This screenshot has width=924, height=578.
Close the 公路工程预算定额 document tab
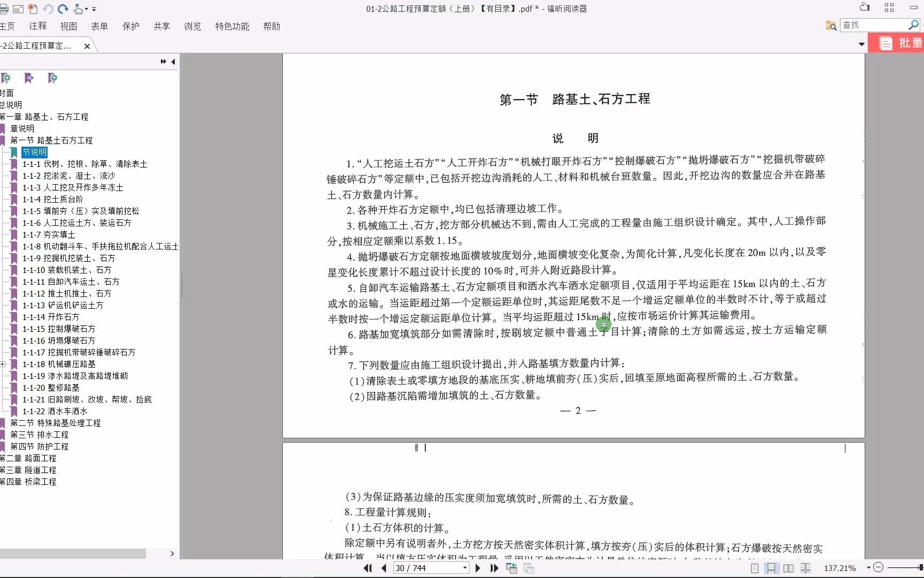[x=87, y=46]
